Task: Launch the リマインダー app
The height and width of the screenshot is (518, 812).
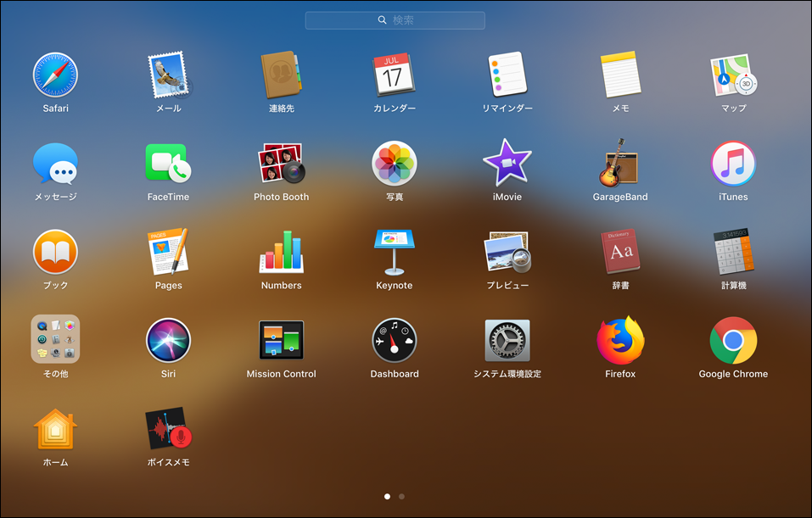Action: pyautogui.click(x=507, y=75)
